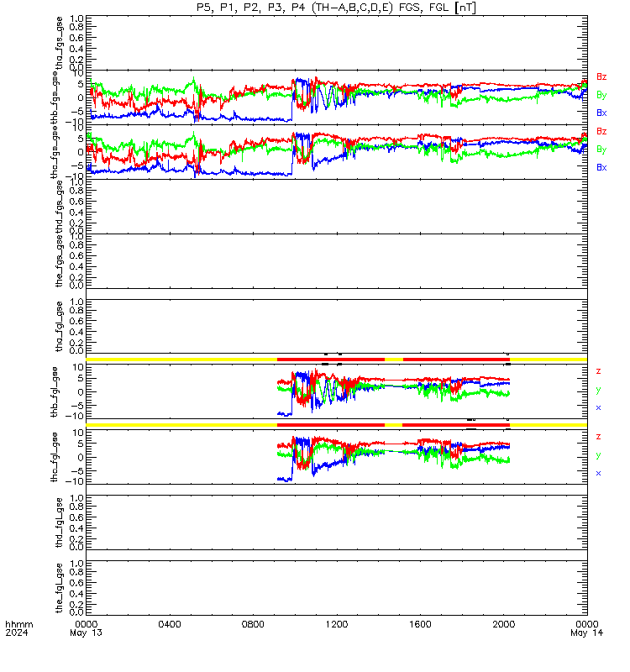Click the '2024' year label

17,633
